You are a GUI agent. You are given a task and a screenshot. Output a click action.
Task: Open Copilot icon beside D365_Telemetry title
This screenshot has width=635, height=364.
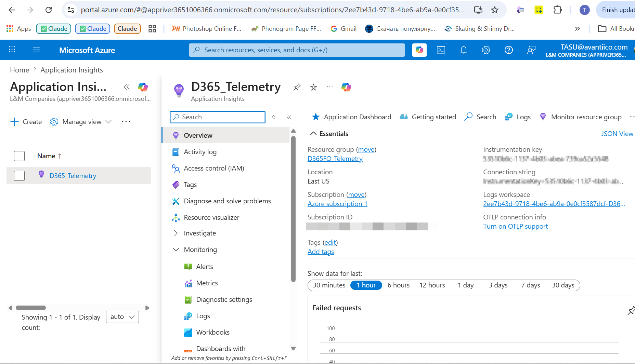[346, 87]
